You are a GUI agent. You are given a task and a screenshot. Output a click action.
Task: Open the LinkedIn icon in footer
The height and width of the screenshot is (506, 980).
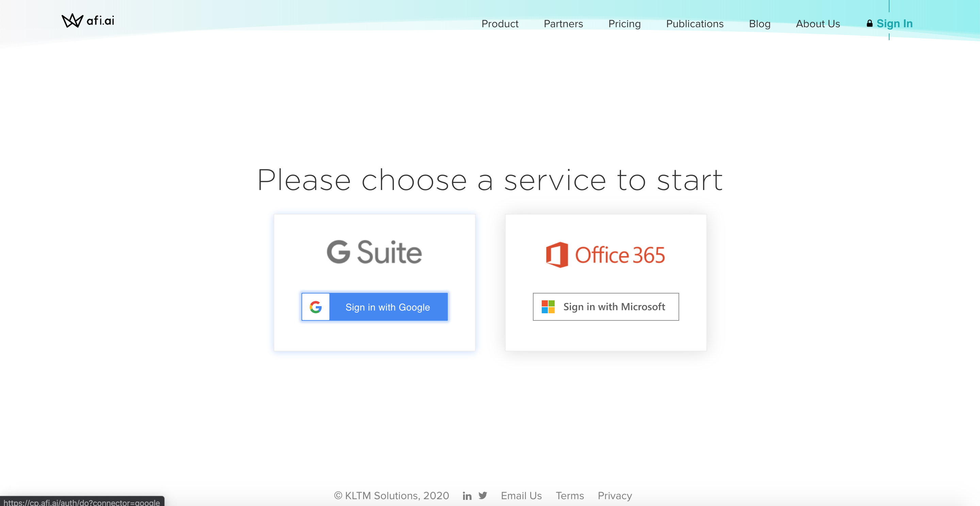(x=467, y=496)
